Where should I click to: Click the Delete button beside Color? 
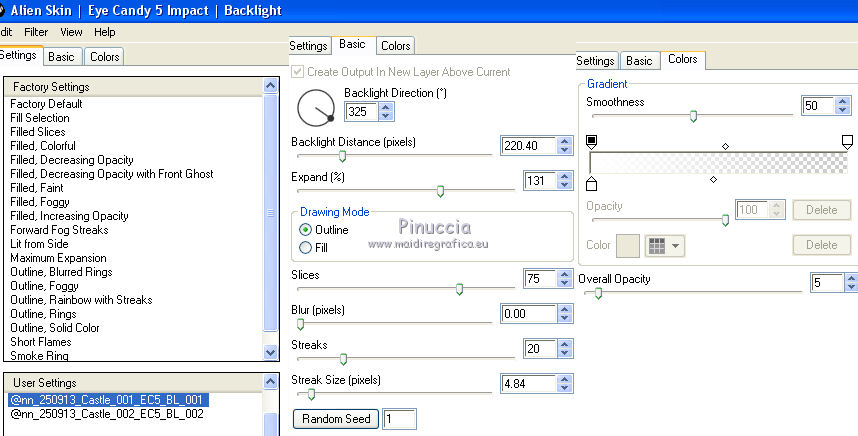[821, 245]
